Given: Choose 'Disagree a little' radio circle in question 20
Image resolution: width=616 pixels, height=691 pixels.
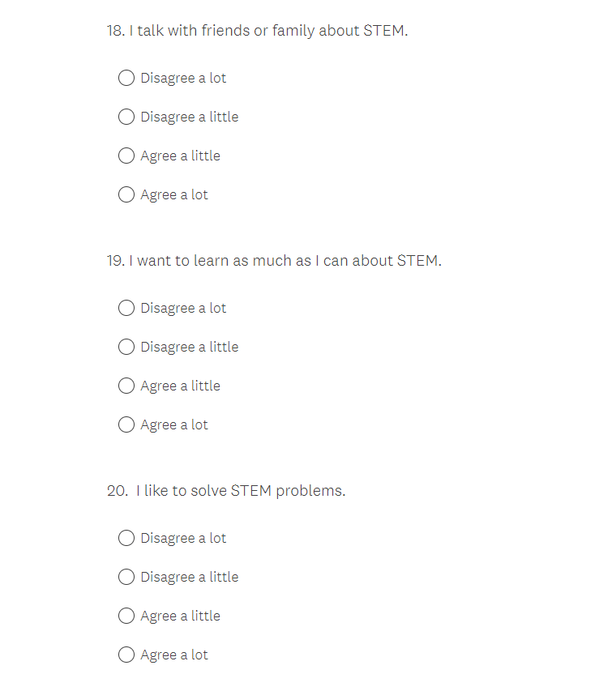Looking at the screenshot, I should [x=126, y=577].
